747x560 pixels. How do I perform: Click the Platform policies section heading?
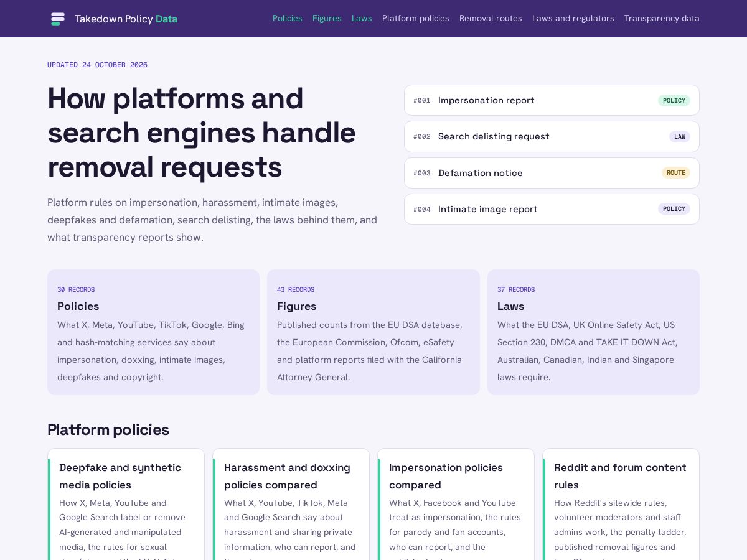tap(108, 430)
